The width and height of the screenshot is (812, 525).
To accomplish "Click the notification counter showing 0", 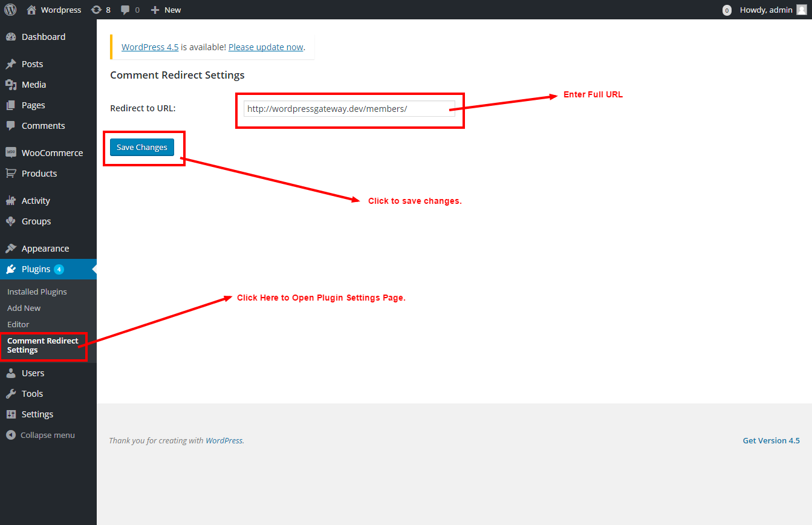I will pos(727,10).
